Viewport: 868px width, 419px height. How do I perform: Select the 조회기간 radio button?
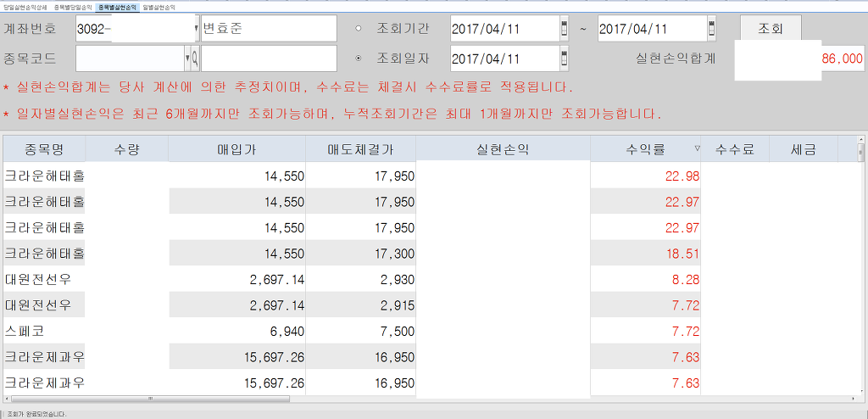(358, 28)
